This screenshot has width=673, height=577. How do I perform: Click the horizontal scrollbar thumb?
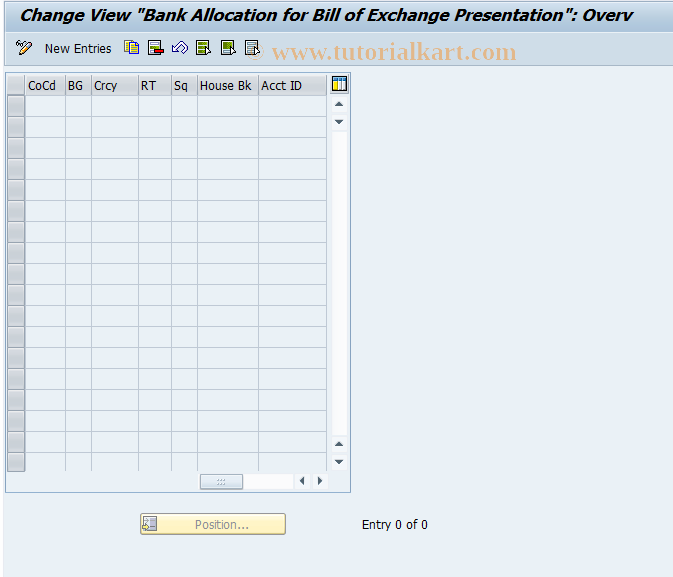click(x=221, y=481)
